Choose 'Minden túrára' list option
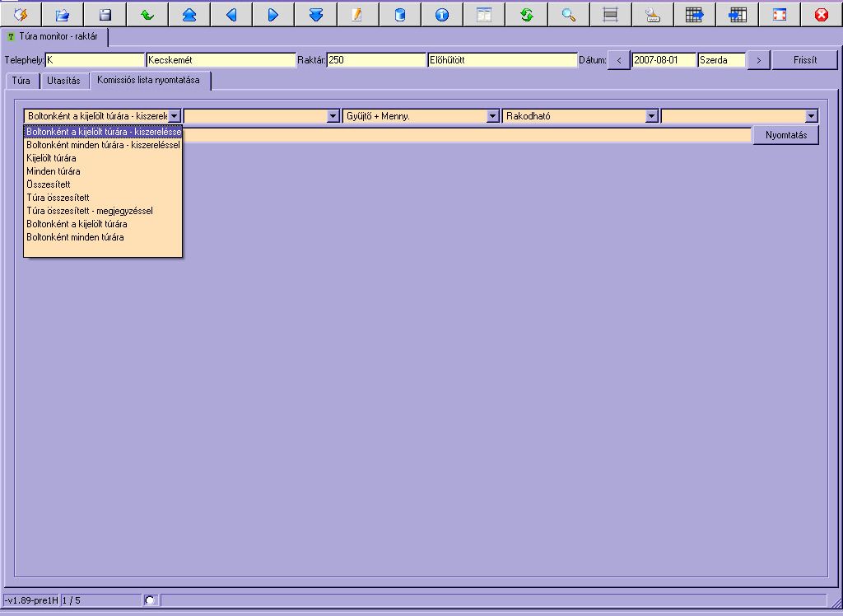Viewport: 843px width, 616px height. point(54,171)
